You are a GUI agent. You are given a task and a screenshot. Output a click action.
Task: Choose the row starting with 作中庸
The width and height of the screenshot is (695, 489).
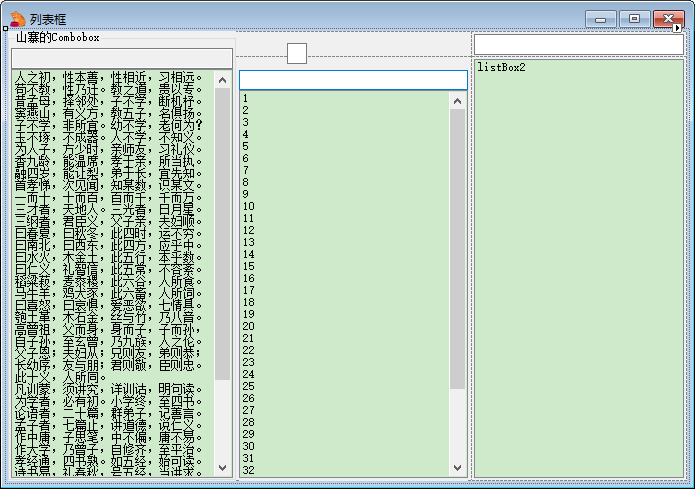click(113, 437)
